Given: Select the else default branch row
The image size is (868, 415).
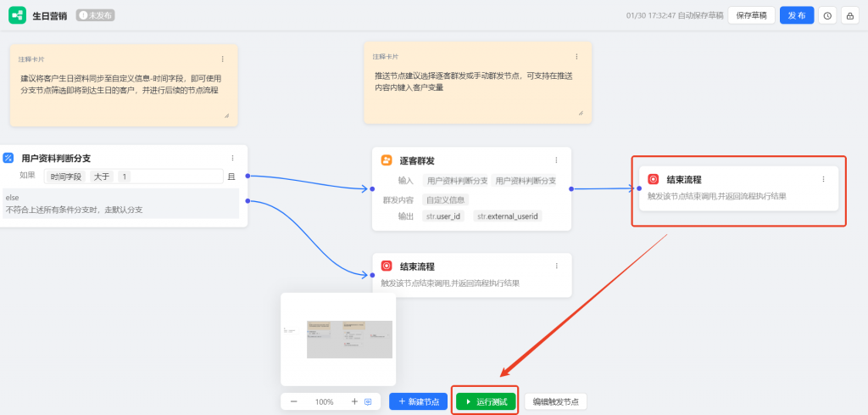Looking at the screenshot, I should (x=120, y=204).
